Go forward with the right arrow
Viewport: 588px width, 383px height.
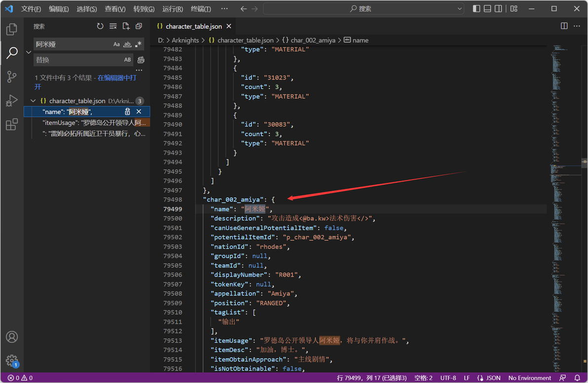point(255,8)
